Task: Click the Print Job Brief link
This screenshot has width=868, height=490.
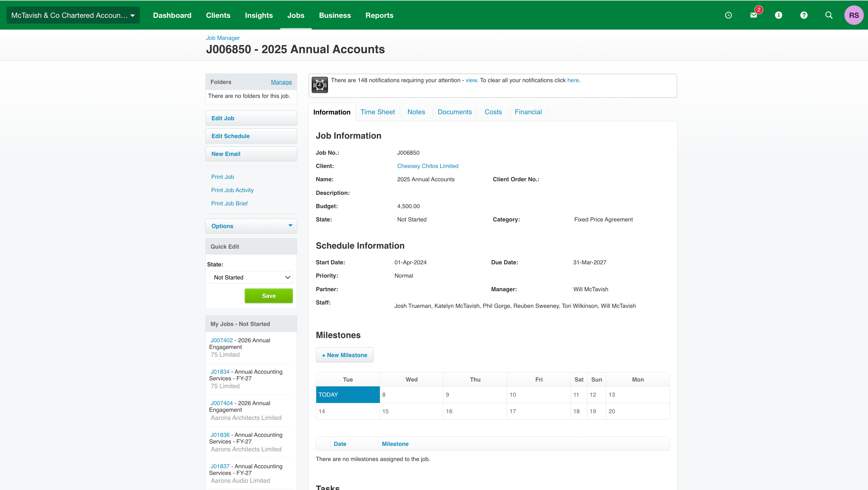Action: tap(229, 204)
